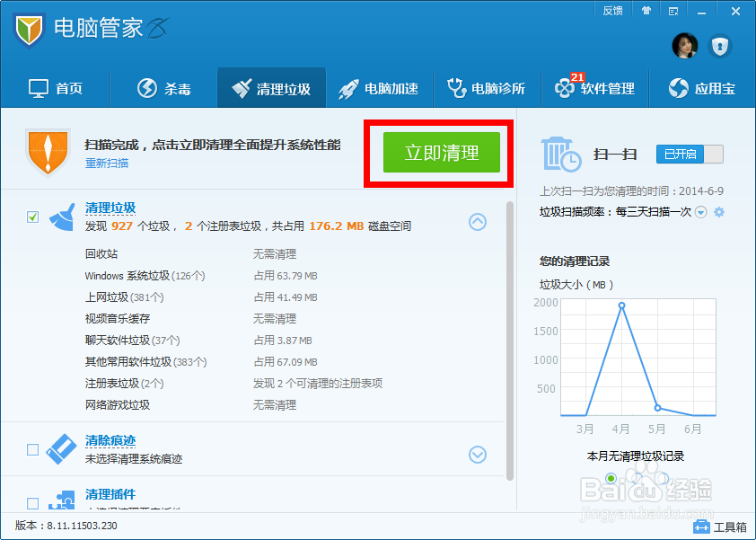Select the green first page indicator dot
The width and height of the screenshot is (756, 540).
(x=611, y=478)
